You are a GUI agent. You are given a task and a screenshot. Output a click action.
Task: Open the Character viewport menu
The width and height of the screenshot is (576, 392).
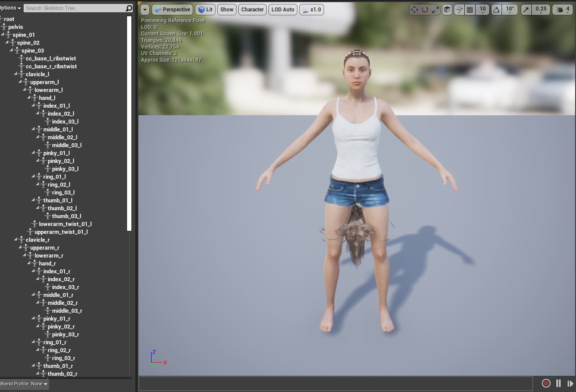[252, 10]
